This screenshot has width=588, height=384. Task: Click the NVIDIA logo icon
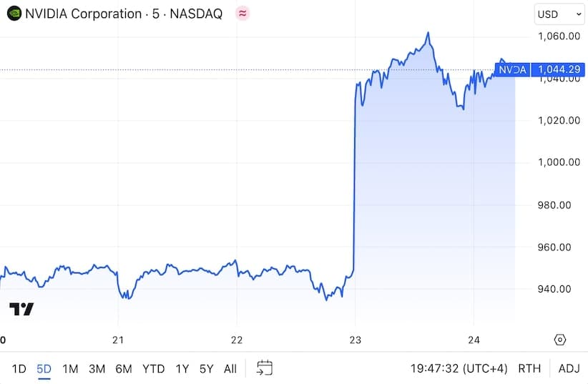[14, 14]
